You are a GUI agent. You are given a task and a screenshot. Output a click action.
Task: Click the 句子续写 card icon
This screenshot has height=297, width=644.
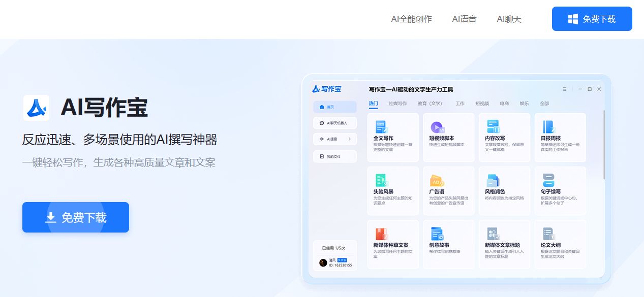pyautogui.click(x=548, y=180)
